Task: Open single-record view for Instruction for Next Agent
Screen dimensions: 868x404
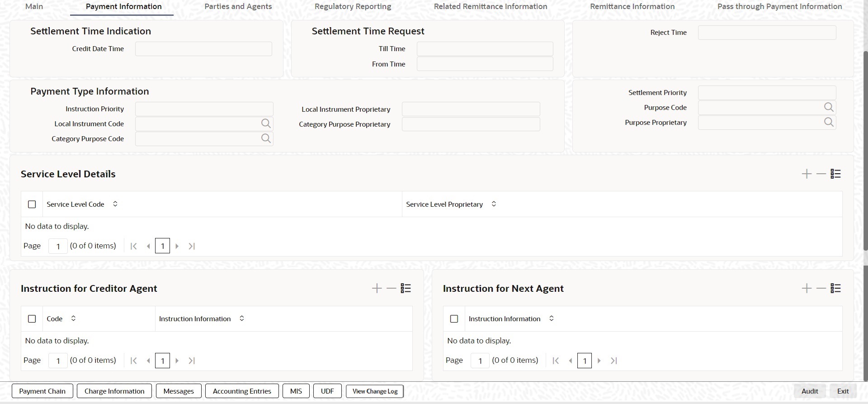Action: pyautogui.click(x=835, y=288)
